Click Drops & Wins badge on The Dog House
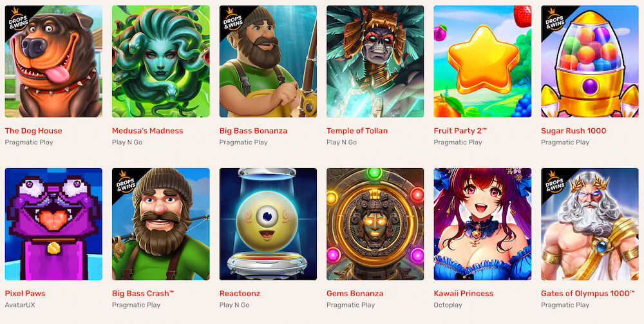The height and width of the screenshot is (324, 644). pyautogui.click(x=17, y=20)
